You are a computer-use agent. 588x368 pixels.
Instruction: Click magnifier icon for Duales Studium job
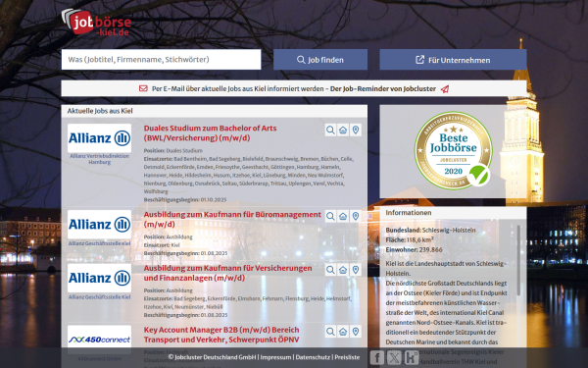(x=330, y=130)
